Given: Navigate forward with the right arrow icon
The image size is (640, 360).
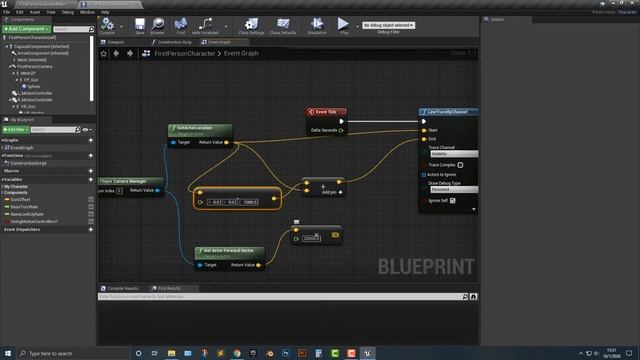Looking at the screenshot, I should click(130, 53).
